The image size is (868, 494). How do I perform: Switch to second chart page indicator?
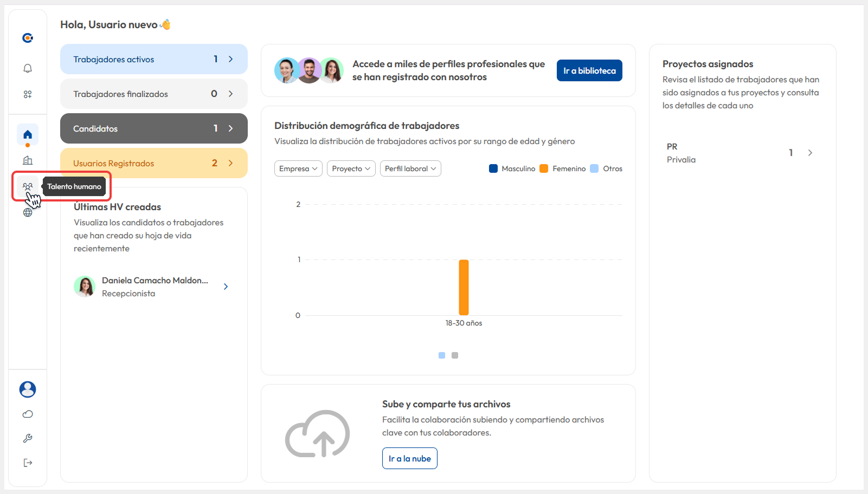coord(455,355)
